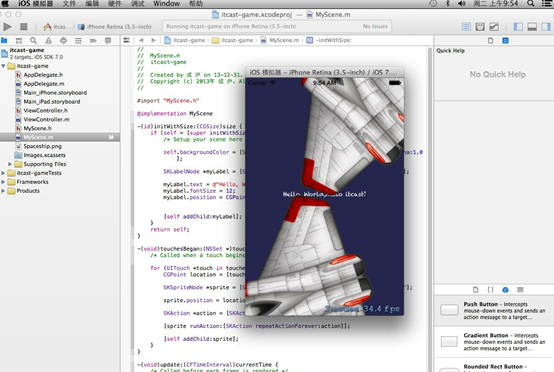Open the Issue navigator tab
Image resolution: width=554 pixels, height=372 pixels.
click(48, 41)
